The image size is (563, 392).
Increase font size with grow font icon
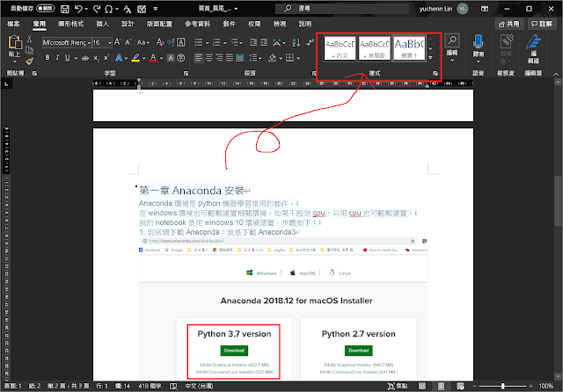click(x=117, y=42)
